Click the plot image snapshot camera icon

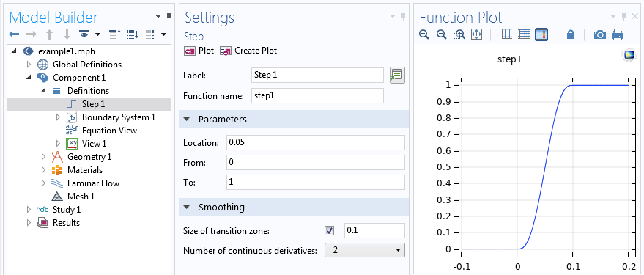point(599,34)
